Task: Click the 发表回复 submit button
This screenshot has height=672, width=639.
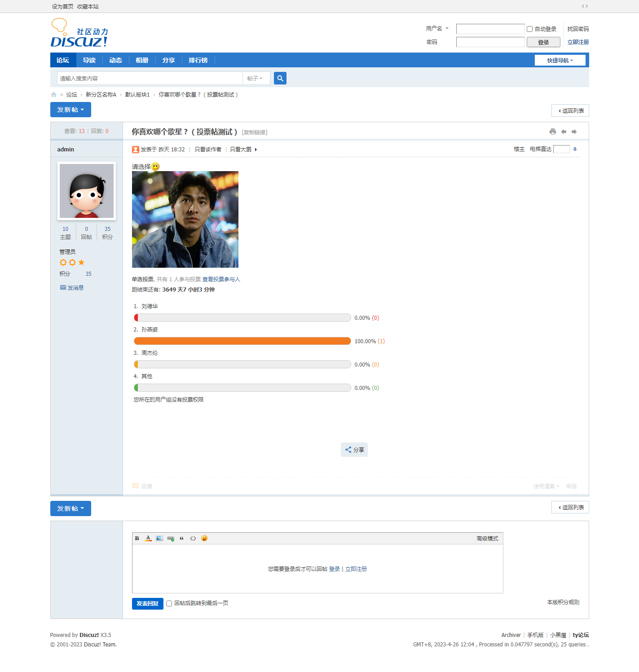Action: pyautogui.click(x=148, y=604)
